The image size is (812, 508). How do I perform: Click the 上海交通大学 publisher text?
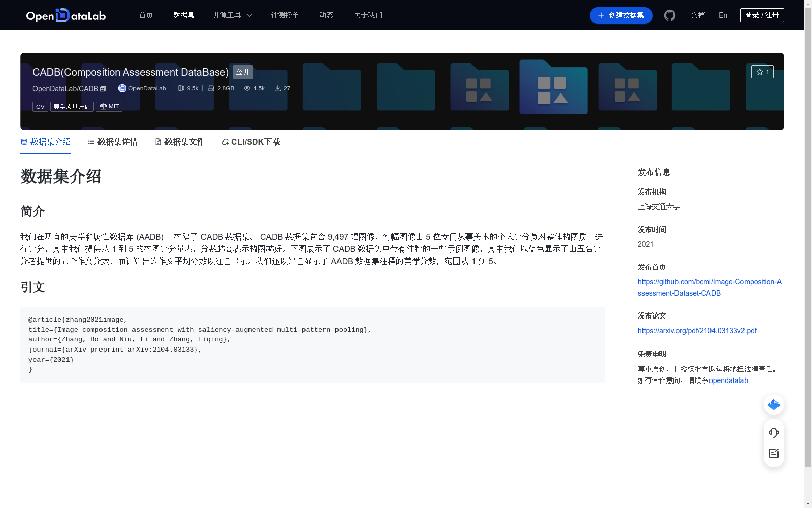coord(659,207)
